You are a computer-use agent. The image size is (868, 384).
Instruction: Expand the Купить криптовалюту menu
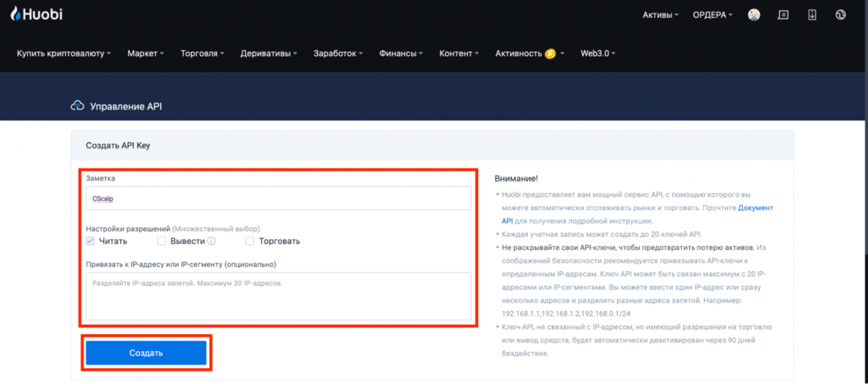point(64,53)
